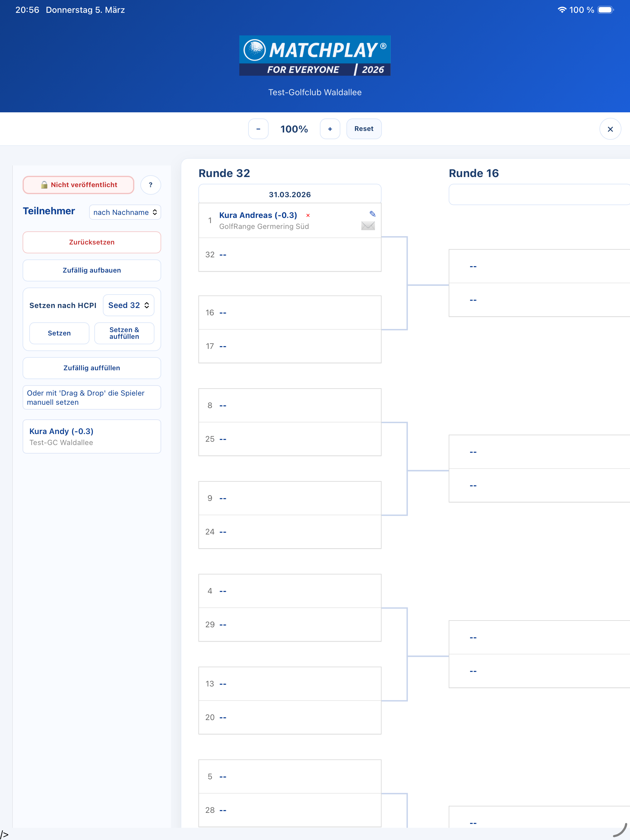Click 'Setzen & auffüllen' button
This screenshot has width=630, height=840.
coord(124,333)
